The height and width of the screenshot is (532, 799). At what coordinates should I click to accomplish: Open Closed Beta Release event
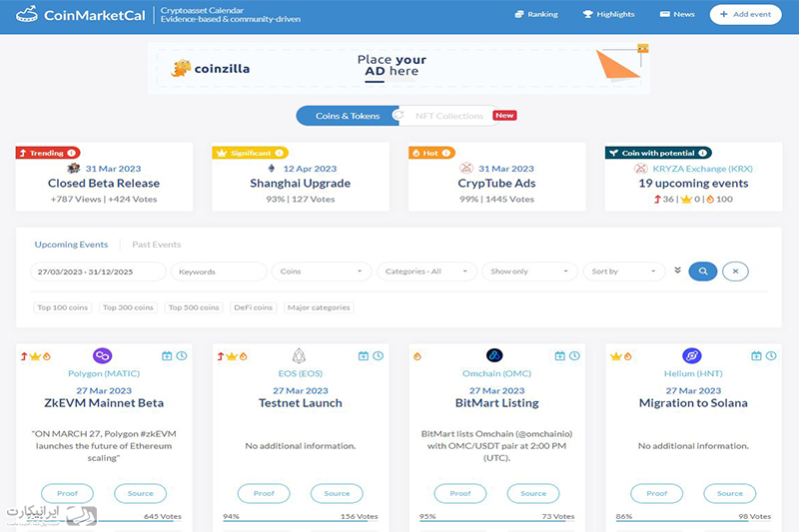tap(104, 184)
